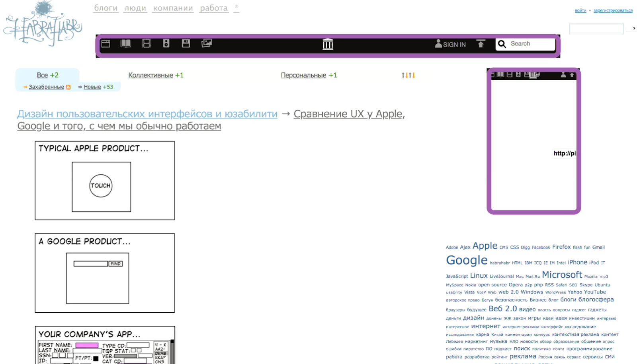Select the Коллективные tab
Viewport: 637px width, 364px height.
[150, 75]
